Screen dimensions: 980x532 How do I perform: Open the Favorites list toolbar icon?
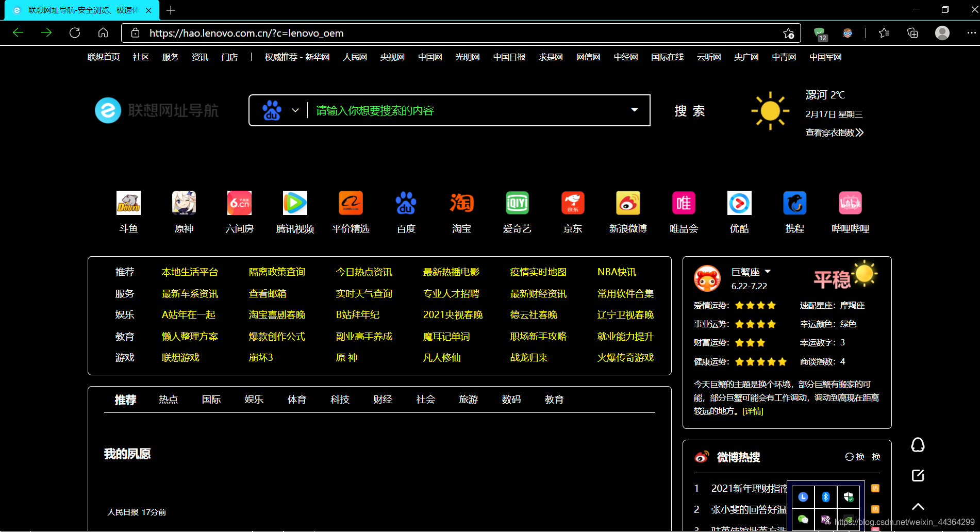click(x=884, y=33)
